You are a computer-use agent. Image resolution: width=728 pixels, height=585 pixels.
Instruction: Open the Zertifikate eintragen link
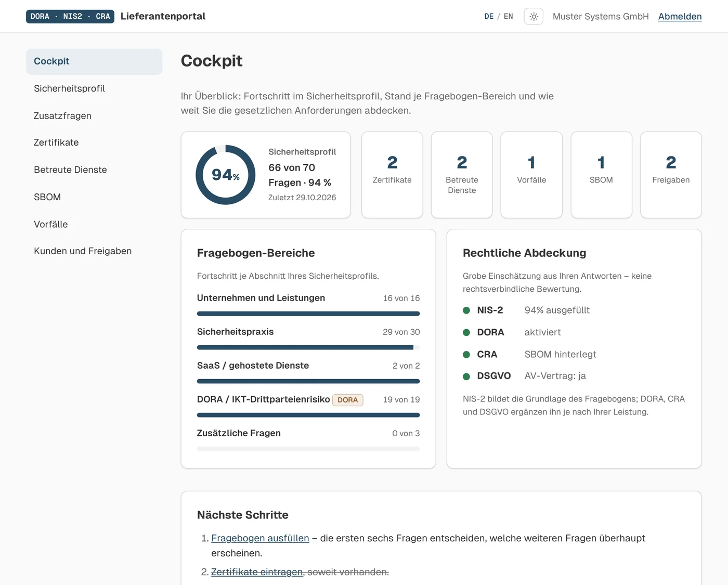coord(257,572)
